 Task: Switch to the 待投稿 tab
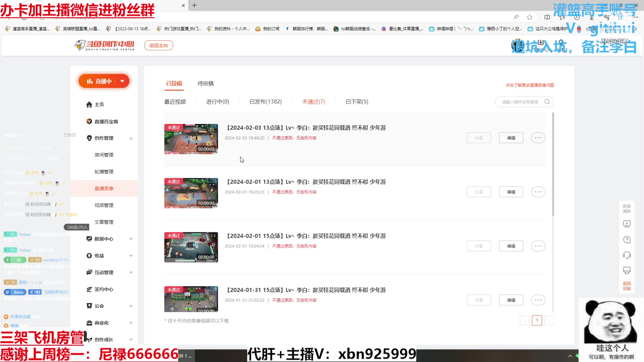point(205,83)
